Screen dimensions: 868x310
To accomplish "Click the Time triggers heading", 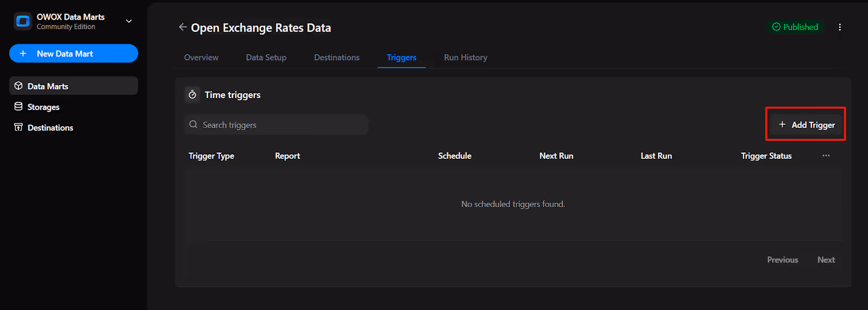I will [x=233, y=95].
